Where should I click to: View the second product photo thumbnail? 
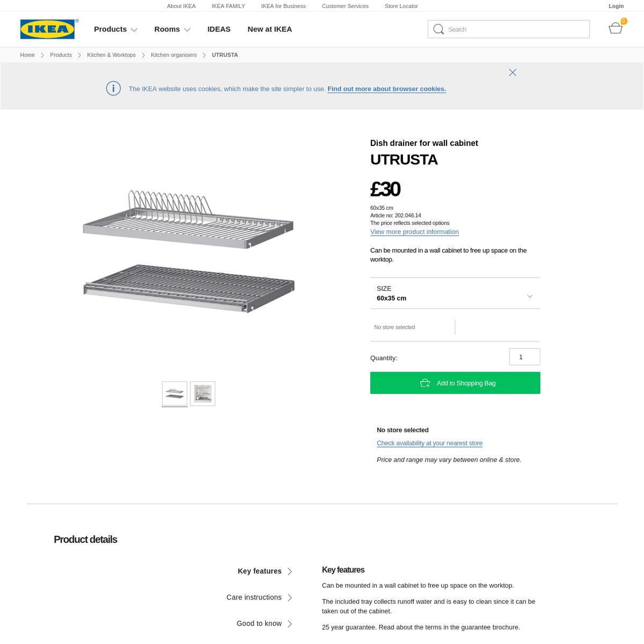pyautogui.click(x=202, y=394)
